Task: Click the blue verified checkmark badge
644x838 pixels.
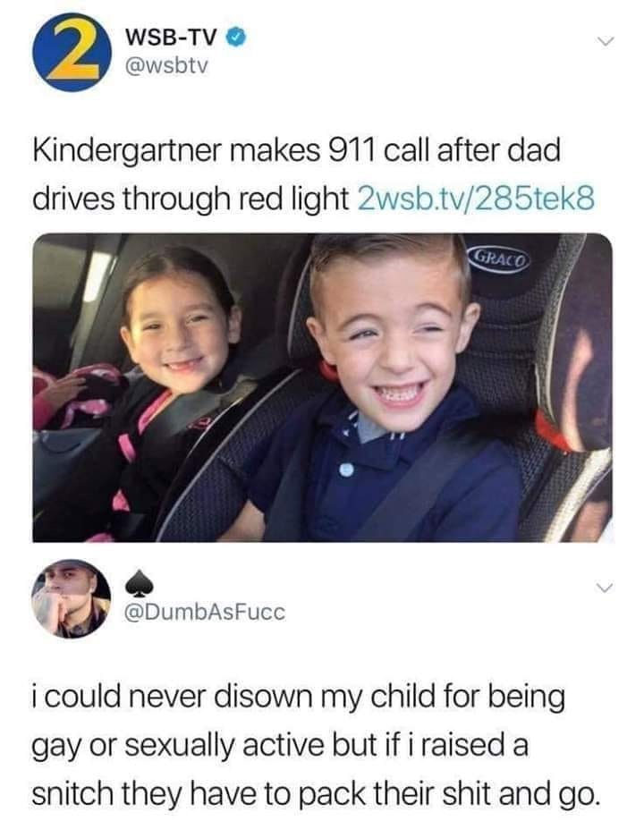Action: coord(237,37)
